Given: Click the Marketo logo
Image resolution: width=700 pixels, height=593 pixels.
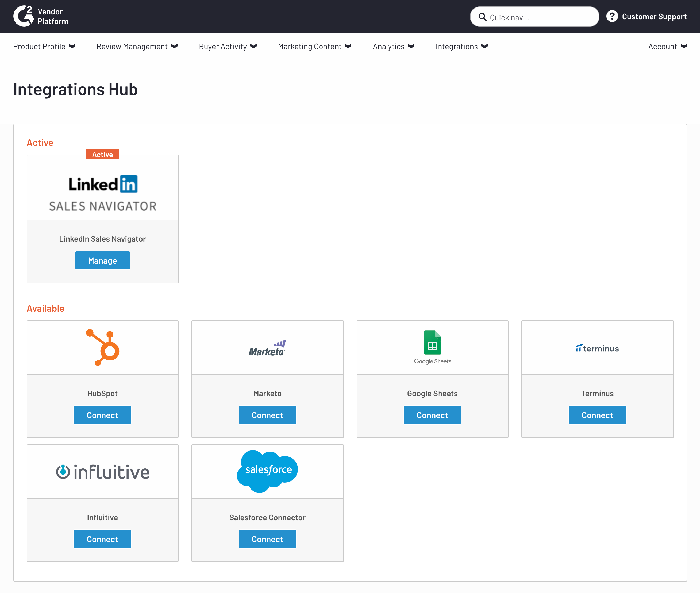Looking at the screenshot, I should point(267,348).
